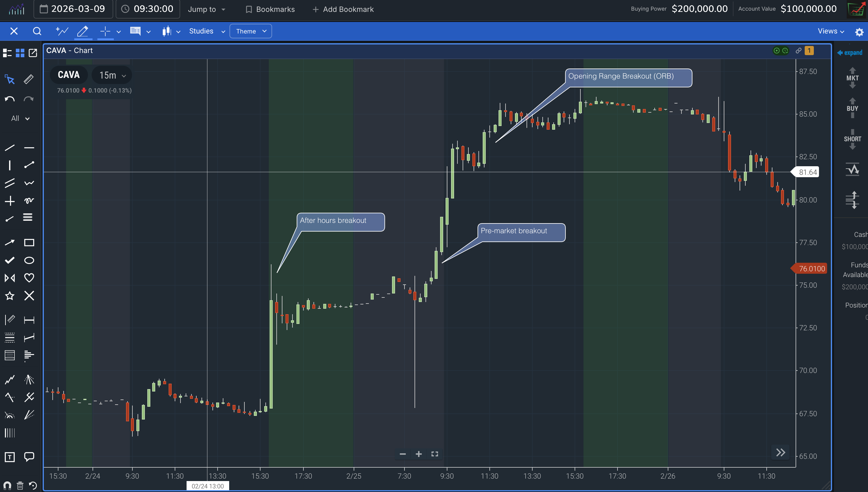Select the crosshair tool in chart toolbar
Image resolution: width=868 pixels, height=492 pixels.
[x=105, y=31]
